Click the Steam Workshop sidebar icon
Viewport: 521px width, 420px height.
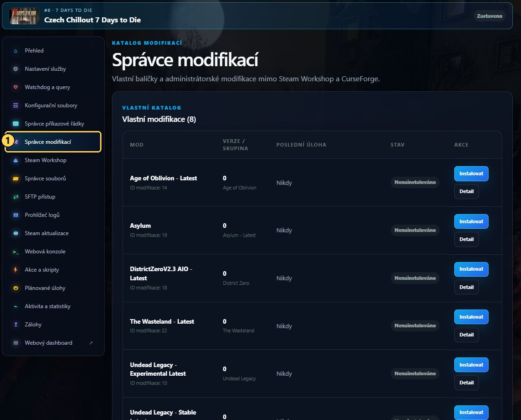[16, 160]
